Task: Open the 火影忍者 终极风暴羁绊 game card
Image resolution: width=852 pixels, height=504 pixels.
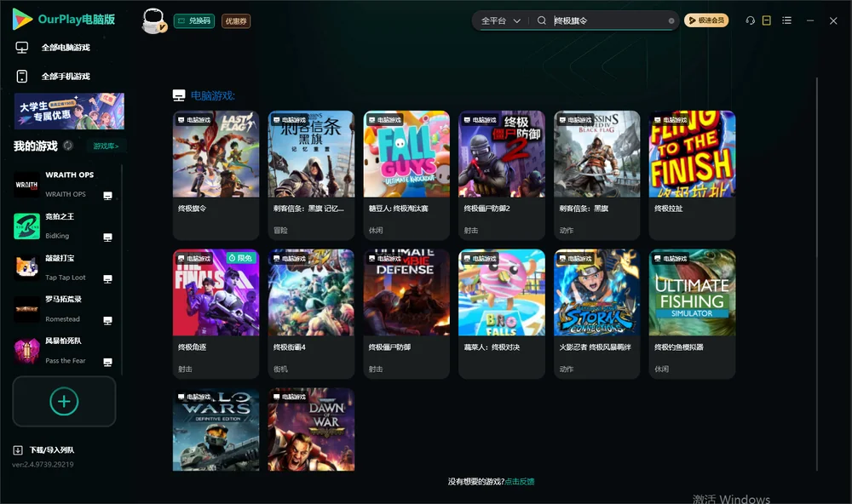Action: (597, 313)
